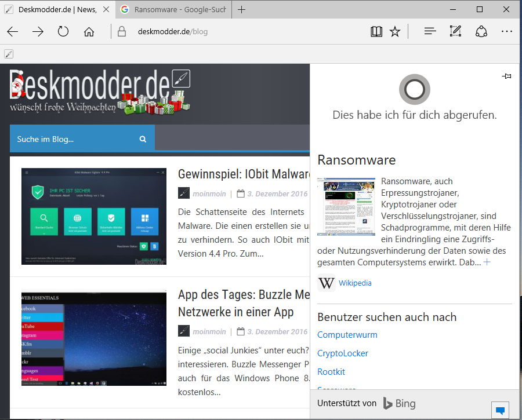Click moinmoin author on Gewinnspiel post
522x420 pixels.
[x=209, y=194]
